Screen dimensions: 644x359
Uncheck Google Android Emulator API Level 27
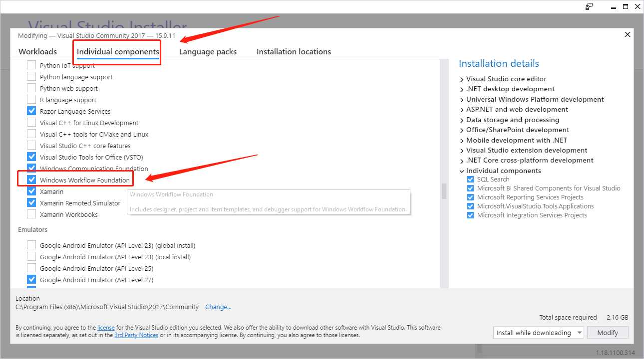[31, 280]
